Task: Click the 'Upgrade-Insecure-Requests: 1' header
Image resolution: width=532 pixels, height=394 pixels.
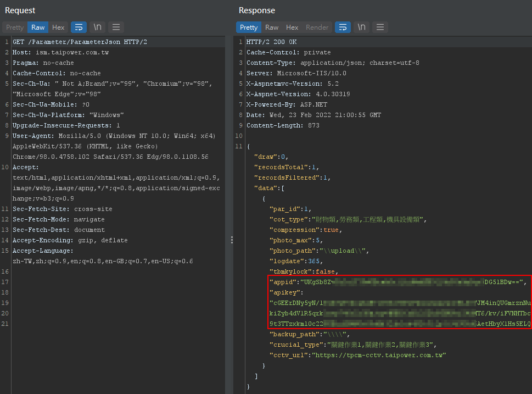Action: (x=66, y=125)
